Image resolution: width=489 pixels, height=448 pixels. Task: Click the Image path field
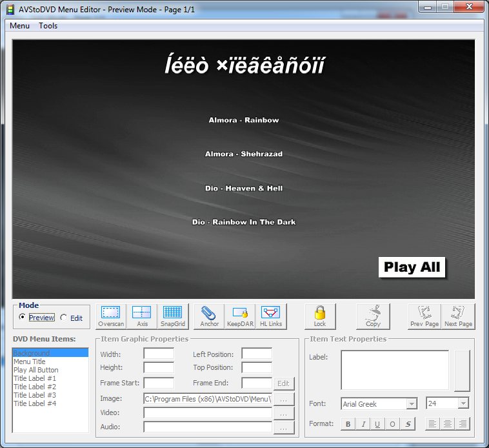[208, 399]
